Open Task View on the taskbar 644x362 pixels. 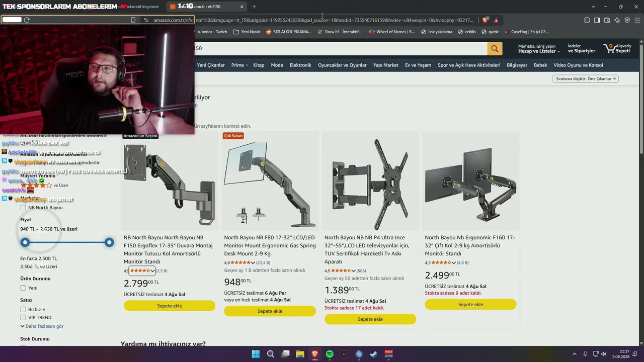(285, 354)
